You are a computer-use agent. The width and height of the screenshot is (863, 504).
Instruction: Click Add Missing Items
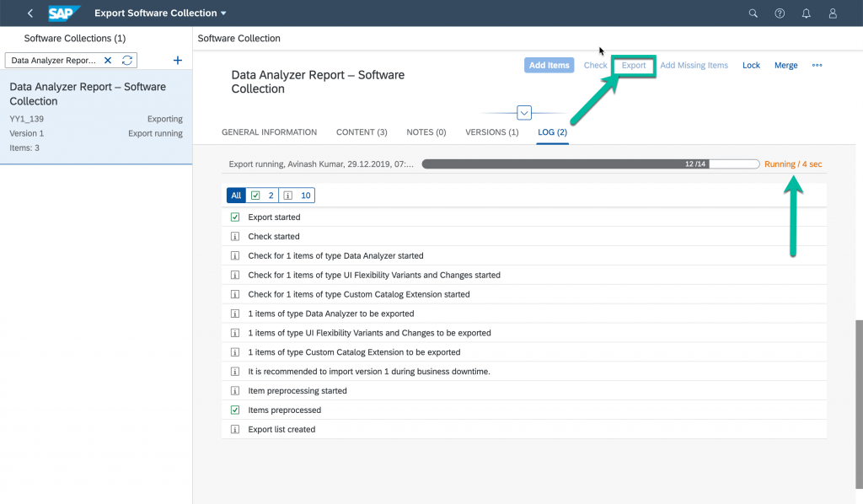pyautogui.click(x=694, y=65)
